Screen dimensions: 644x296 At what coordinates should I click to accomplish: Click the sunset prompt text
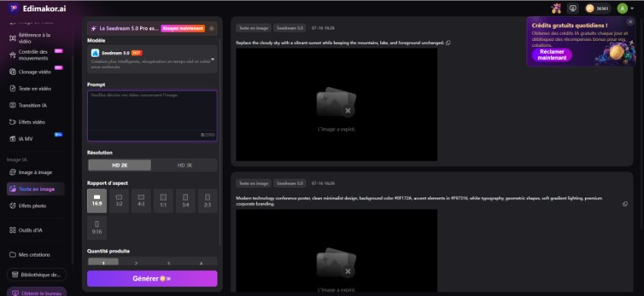[339, 42]
